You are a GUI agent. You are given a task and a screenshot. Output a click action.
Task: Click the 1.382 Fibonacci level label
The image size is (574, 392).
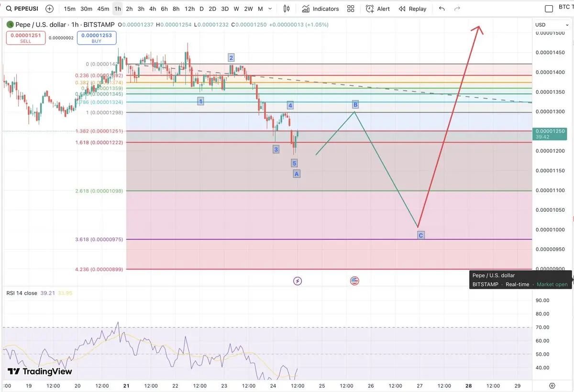tap(99, 131)
